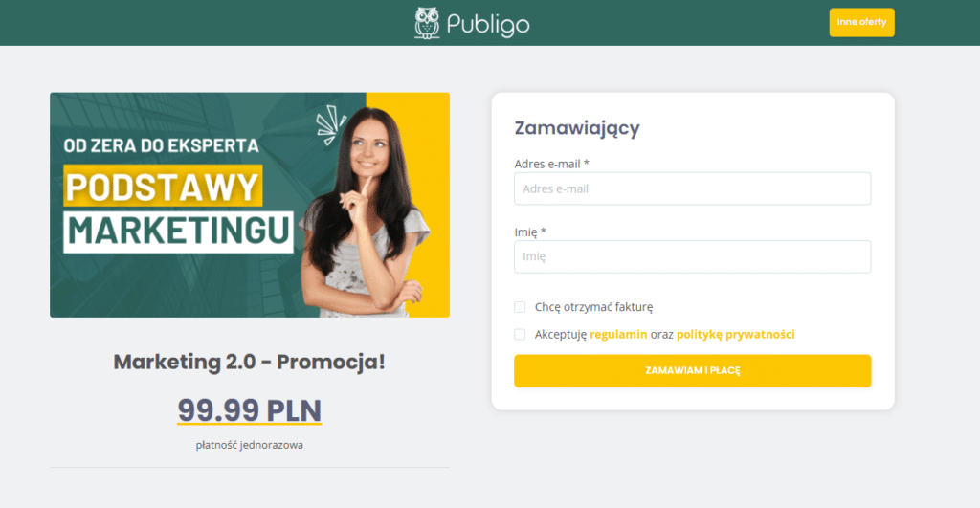Enable the Chcę otrzymać fakturę checkbox
This screenshot has width=980, height=508.
[x=520, y=307]
